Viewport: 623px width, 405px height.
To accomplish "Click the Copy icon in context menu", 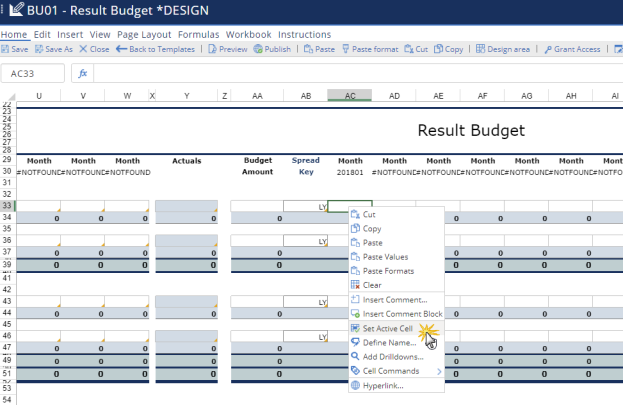I will point(355,229).
